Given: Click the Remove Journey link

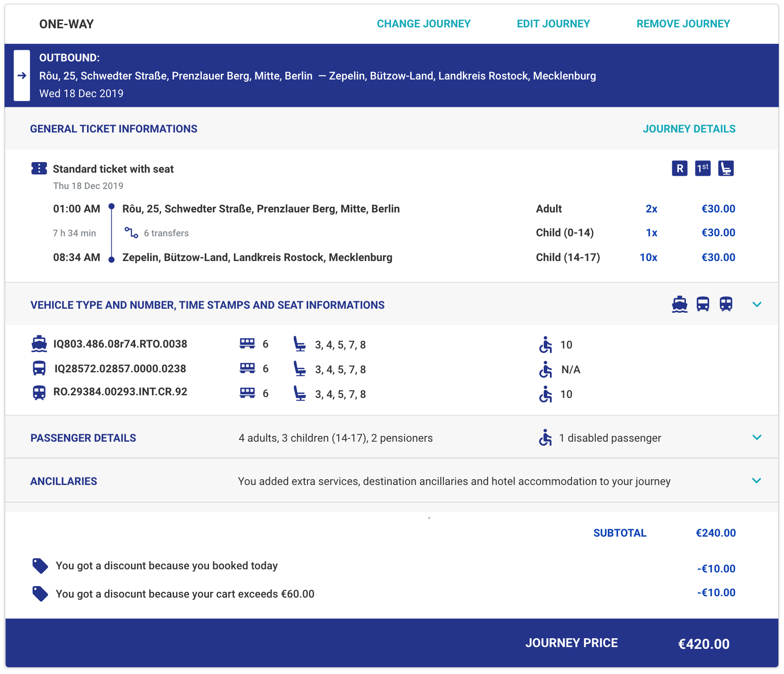Looking at the screenshot, I should coord(683,24).
